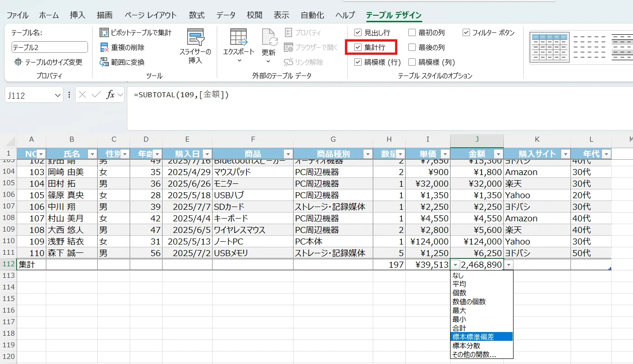
Task: Switch to the 挿入 tab
Action: [77, 15]
